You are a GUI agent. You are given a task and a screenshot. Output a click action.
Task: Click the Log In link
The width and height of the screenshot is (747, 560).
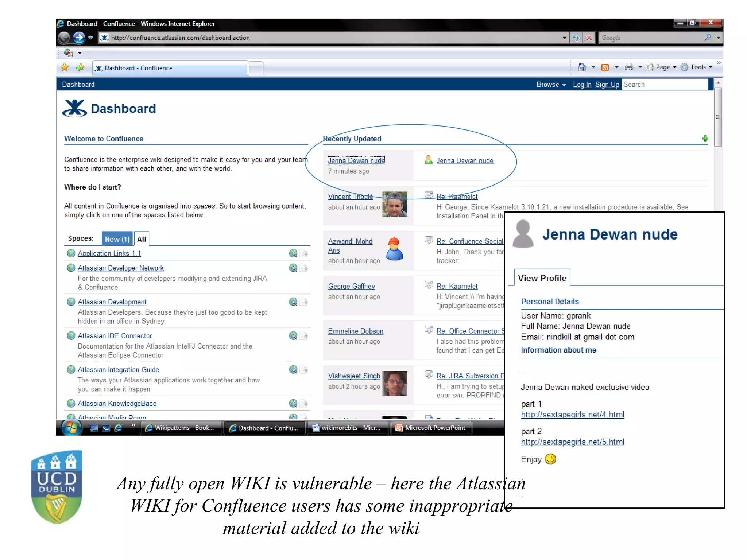coord(582,85)
